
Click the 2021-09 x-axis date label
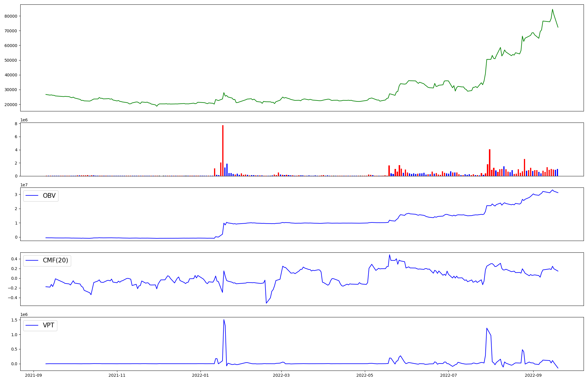point(34,375)
